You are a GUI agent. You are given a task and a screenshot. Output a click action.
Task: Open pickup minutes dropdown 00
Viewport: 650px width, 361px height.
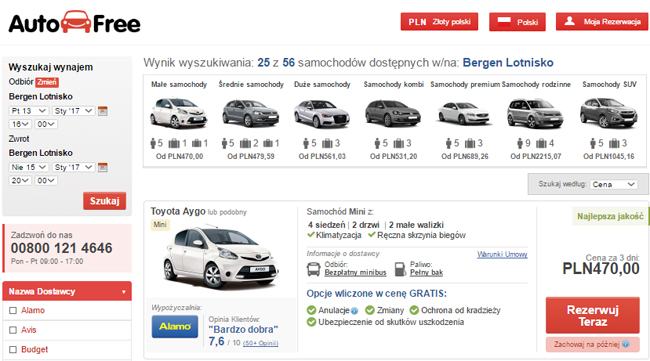(46, 124)
